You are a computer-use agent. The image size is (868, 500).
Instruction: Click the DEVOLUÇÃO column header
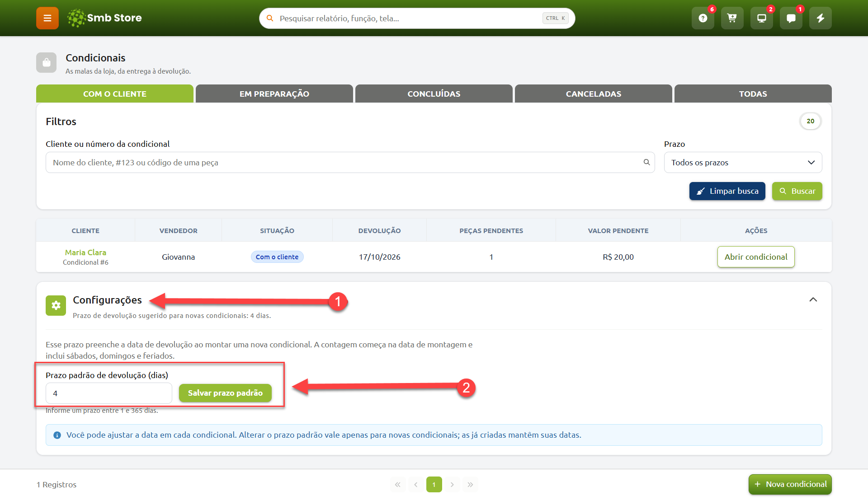pyautogui.click(x=380, y=231)
